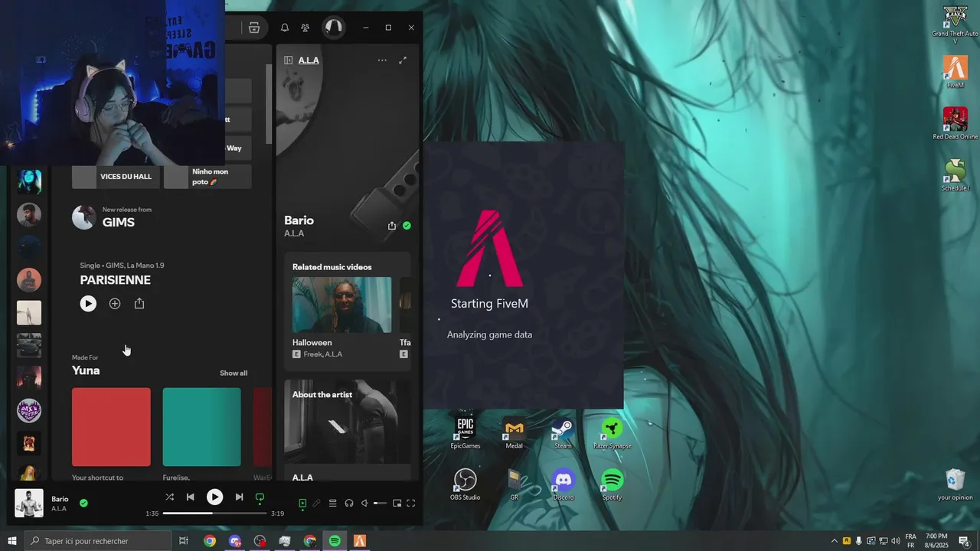Open the Spotify notifications bell
This screenshot has height=551, width=980.
285,28
